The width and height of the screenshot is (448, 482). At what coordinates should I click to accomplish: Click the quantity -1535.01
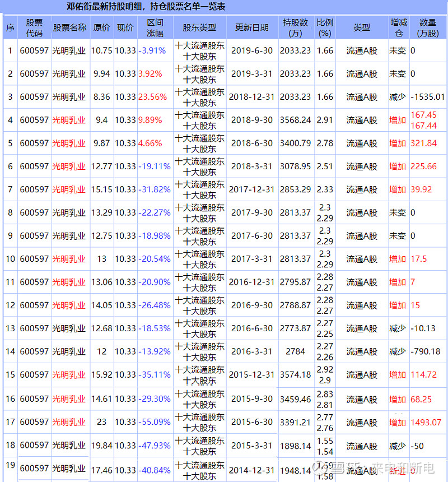tap(428, 97)
